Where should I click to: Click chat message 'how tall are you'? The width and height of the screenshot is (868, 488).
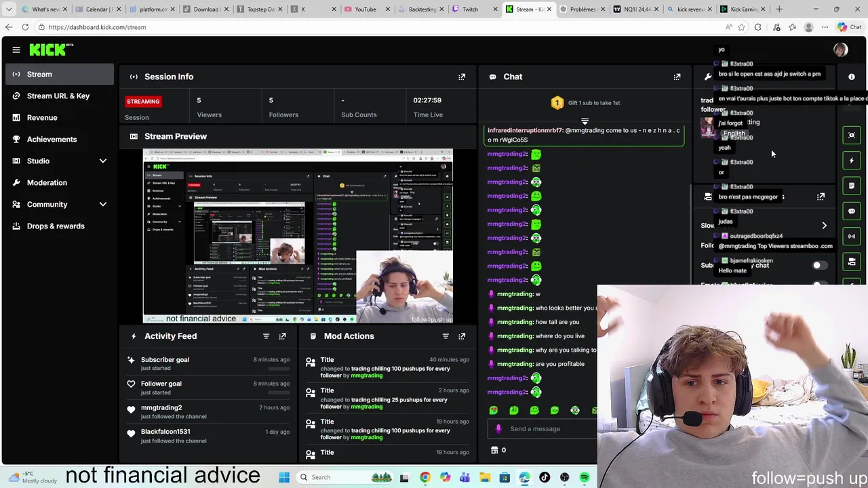(x=557, y=322)
